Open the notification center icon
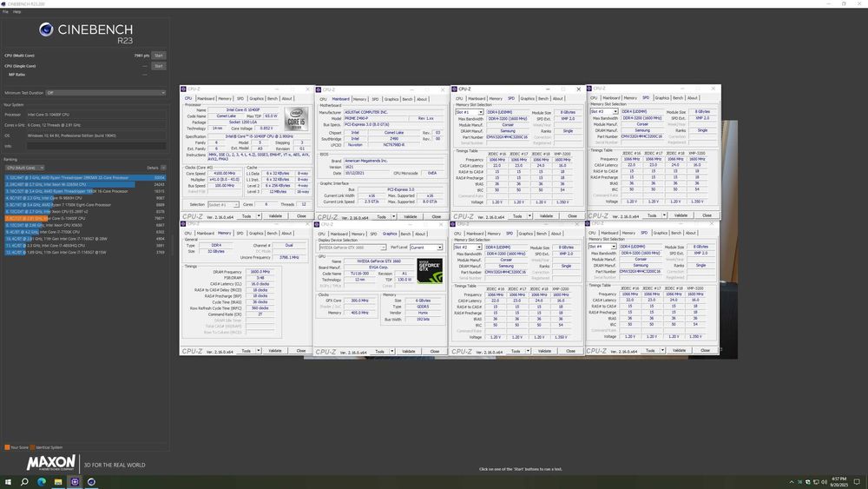The height and width of the screenshot is (489, 868). point(857,482)
